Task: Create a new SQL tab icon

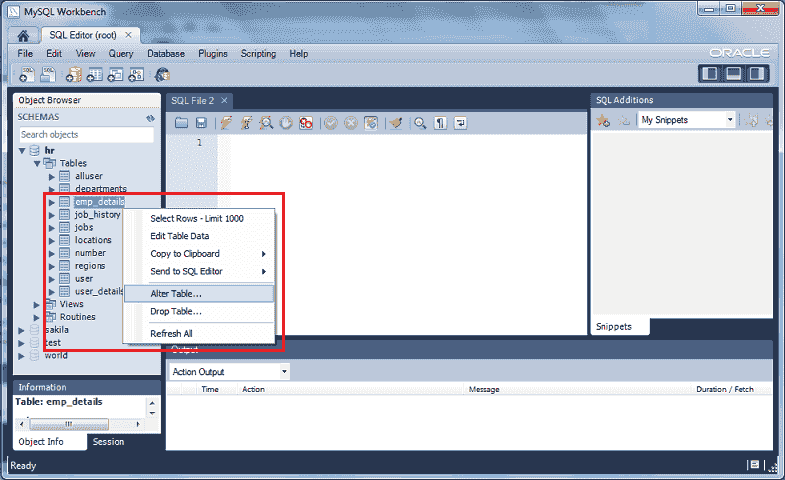Action: [x=27, y=75]
